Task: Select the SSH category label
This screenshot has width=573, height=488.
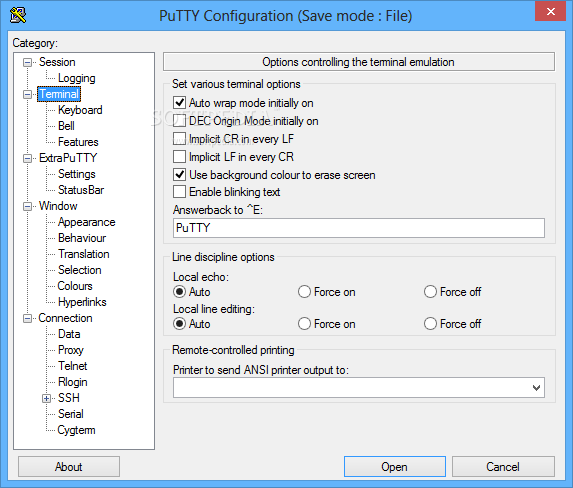Action: tap(69, 398)
